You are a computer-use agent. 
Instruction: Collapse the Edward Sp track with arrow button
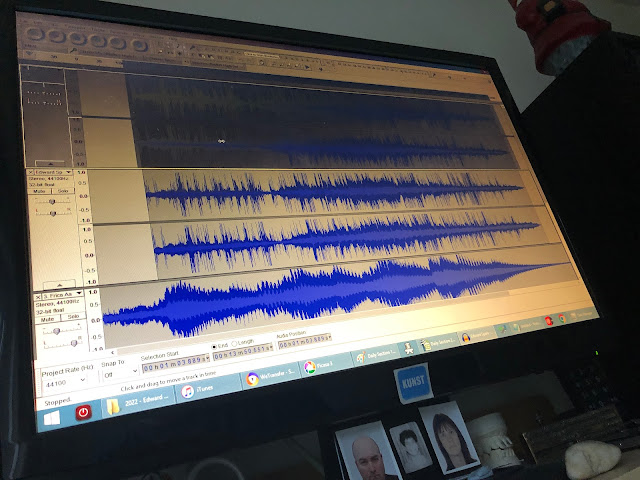[x=59, y=284]
